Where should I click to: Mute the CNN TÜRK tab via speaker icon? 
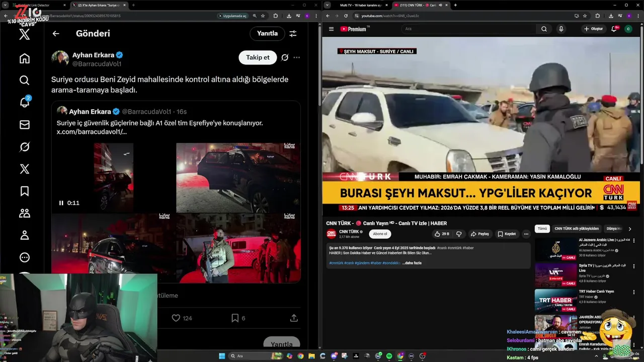click(440, 5)
